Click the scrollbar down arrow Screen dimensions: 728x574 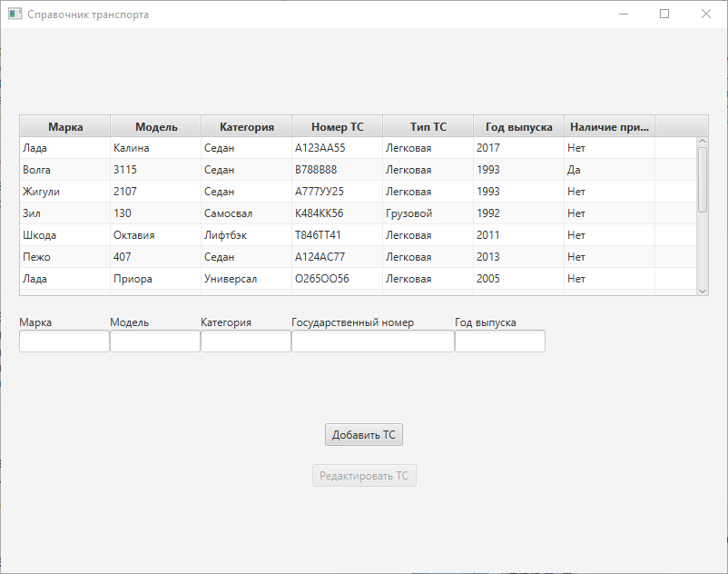tap(702, 291)
